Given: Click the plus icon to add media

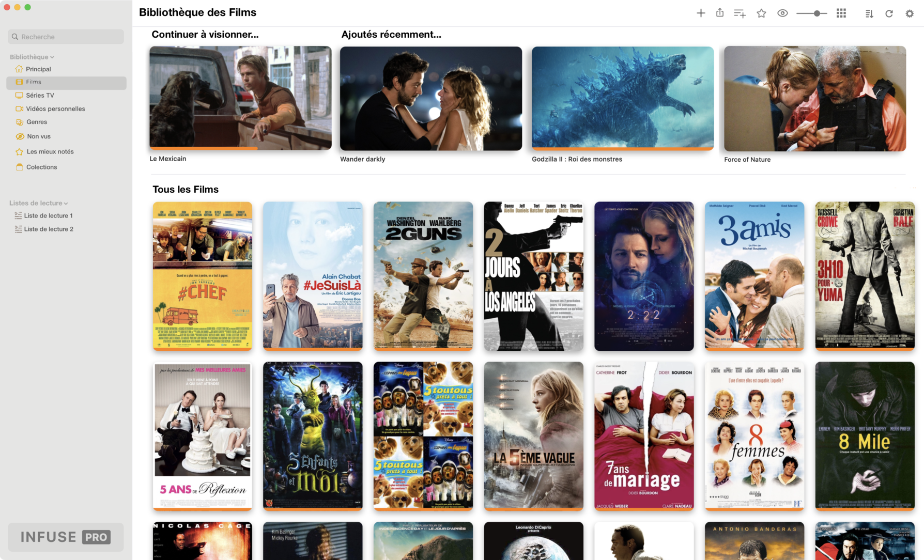Looking at the screenshot, I should (x=700, y=13).
